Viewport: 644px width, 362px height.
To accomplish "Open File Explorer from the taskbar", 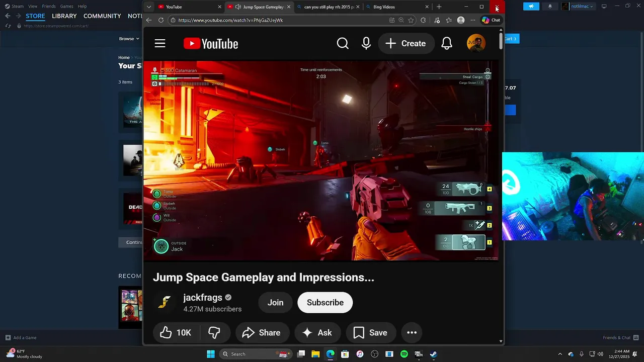I will point(315,354).
